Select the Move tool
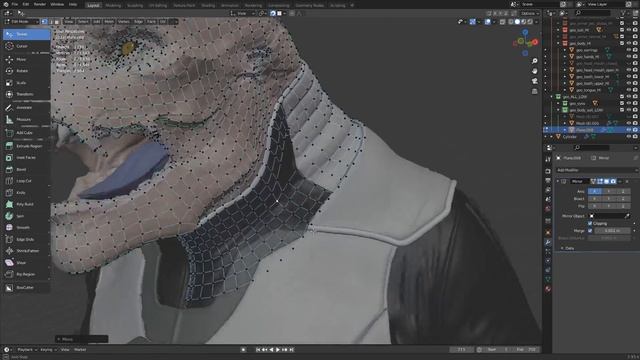The height and width of the screenshot is (360, 640). [26, 59]
